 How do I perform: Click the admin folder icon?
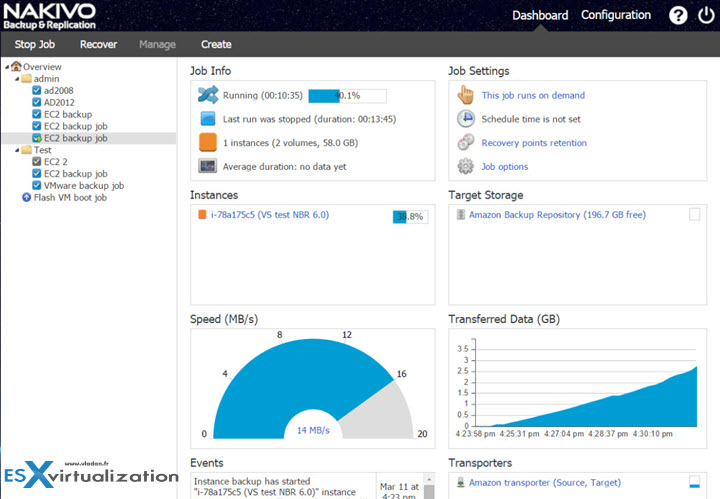tap(27, 78)
